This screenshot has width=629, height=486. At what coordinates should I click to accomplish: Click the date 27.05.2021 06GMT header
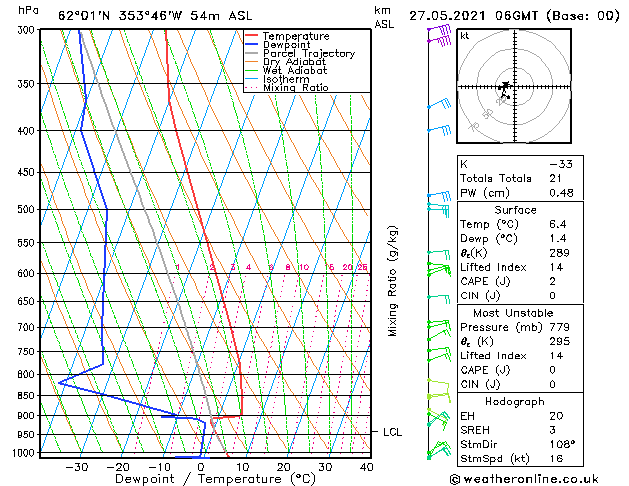(x=473, y=16)
